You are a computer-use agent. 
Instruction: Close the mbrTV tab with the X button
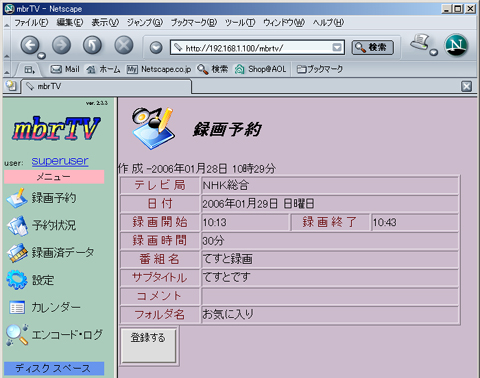[x=466, y=86]
